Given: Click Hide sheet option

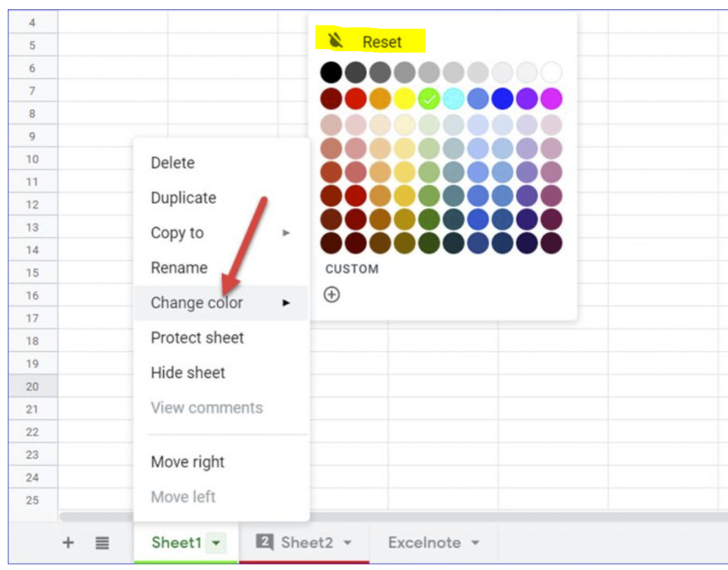Looking at the screenshot, I should (187, 373).
